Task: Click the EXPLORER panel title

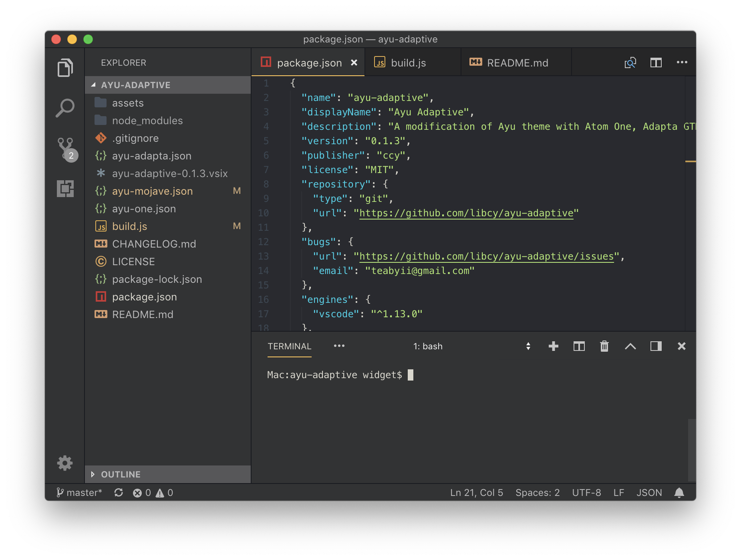Action: [123, 63]
